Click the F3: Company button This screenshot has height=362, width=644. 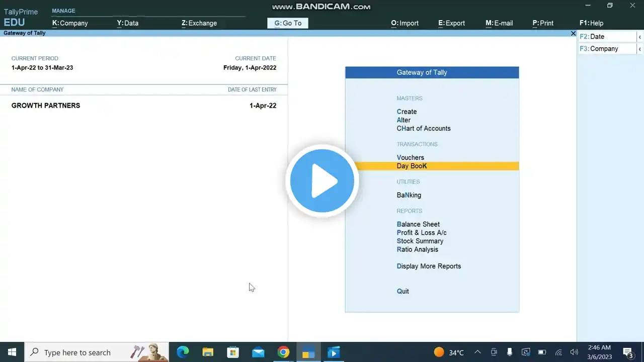(x=607, y=49)
